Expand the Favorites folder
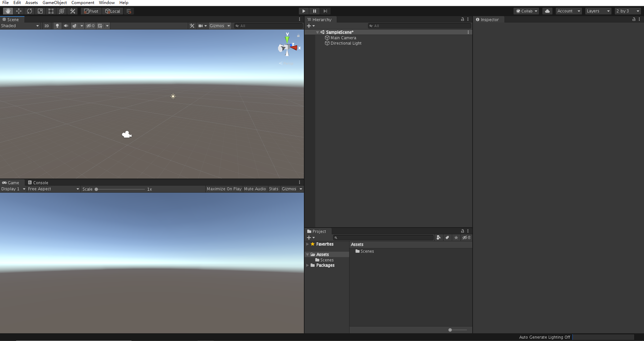 (x=307, y=244)
